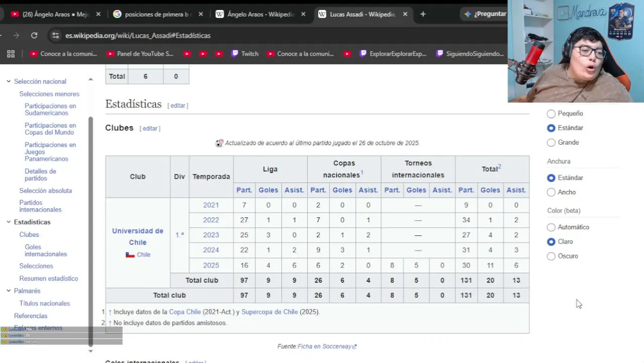Go to Goles internacionales in sidebar

pos(45,251)
